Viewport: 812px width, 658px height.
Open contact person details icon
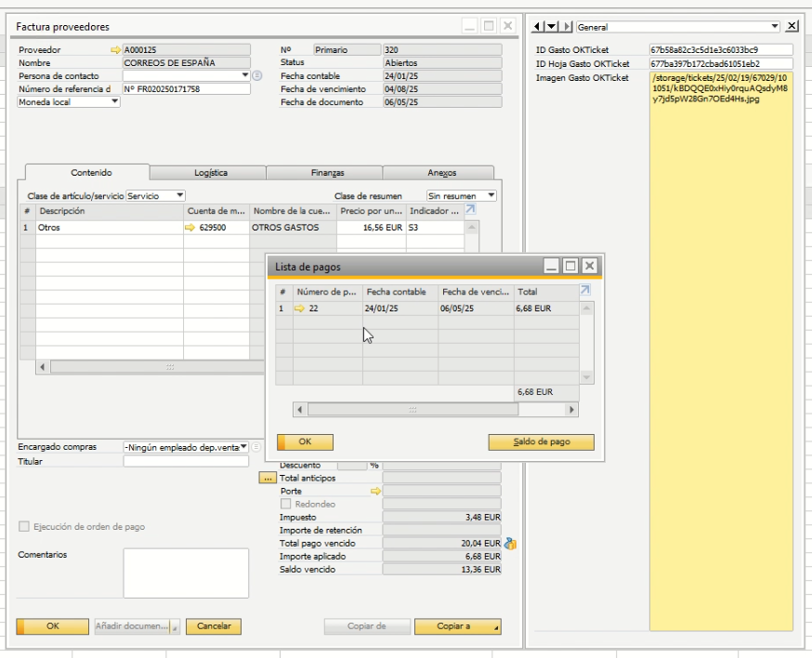click(256, 75)
